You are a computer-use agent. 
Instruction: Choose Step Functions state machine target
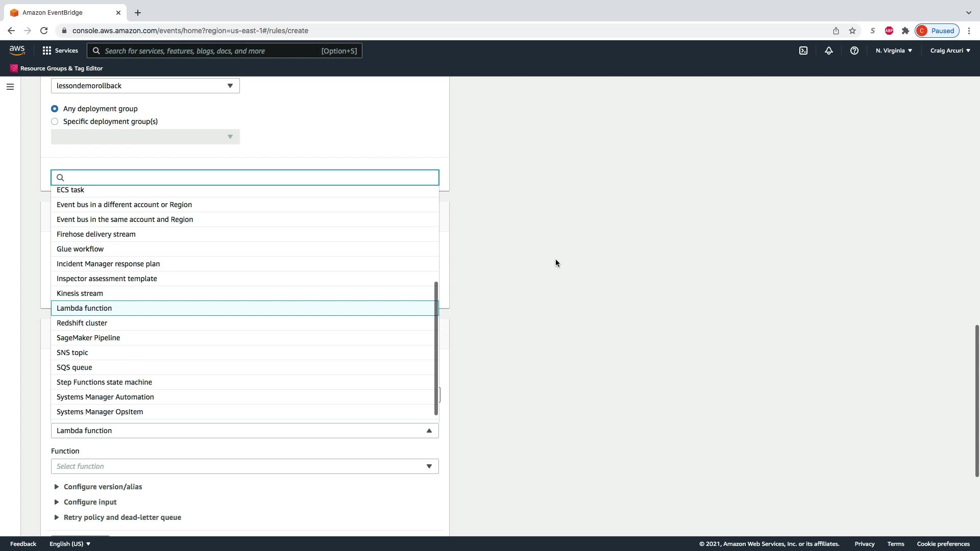[104, 382]
